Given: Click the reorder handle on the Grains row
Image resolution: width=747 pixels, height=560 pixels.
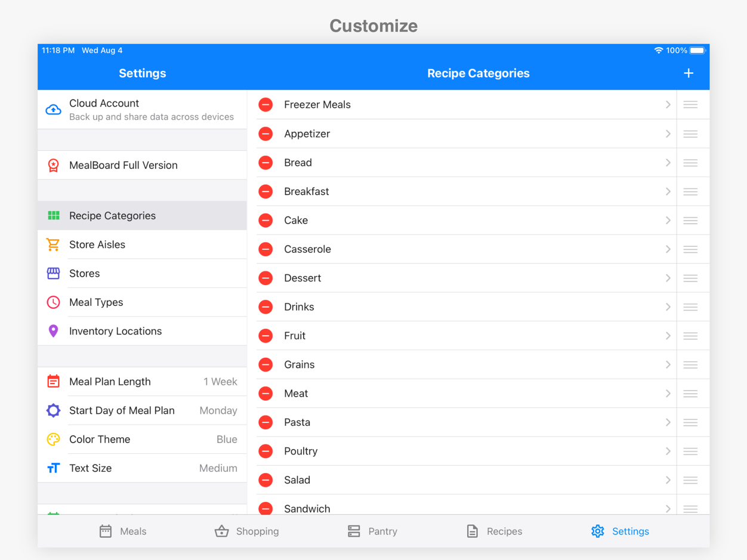Looking at the screenshot, I should tap(691, 365).
